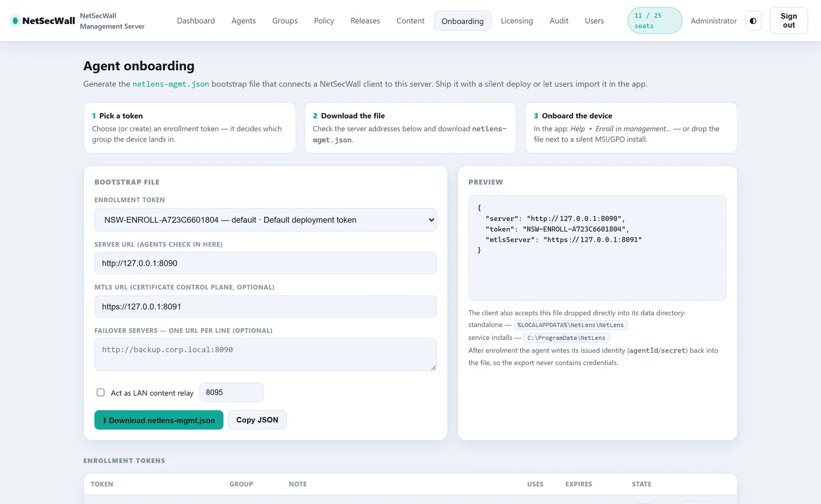The image size is (821, 504).
Task: Click the TOKEN column header
Action: [102, 484]
